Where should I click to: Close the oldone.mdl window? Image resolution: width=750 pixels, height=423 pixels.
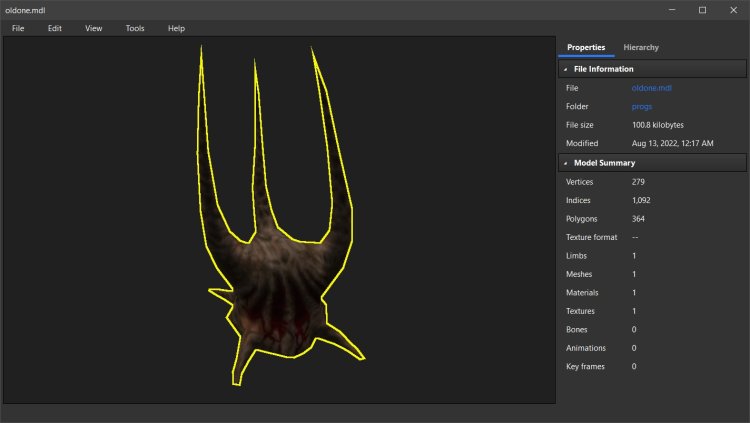coord(731,10)
